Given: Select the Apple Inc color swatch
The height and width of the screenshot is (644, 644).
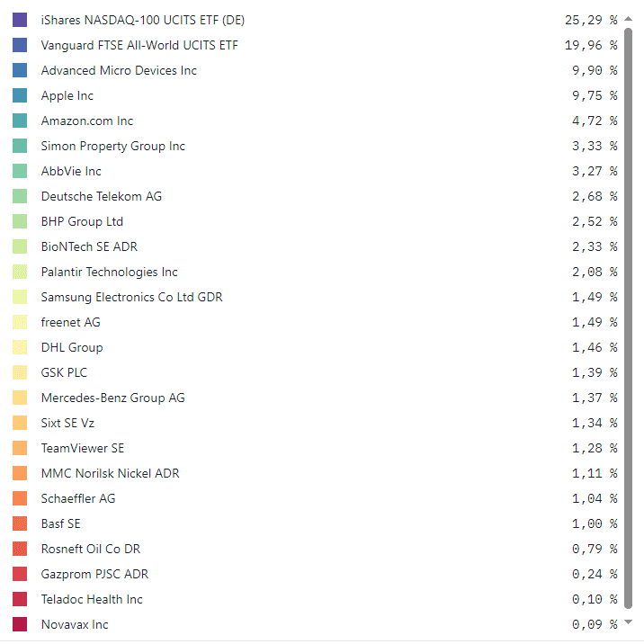Looking at the screenshot, I should (x=20, y=95).
